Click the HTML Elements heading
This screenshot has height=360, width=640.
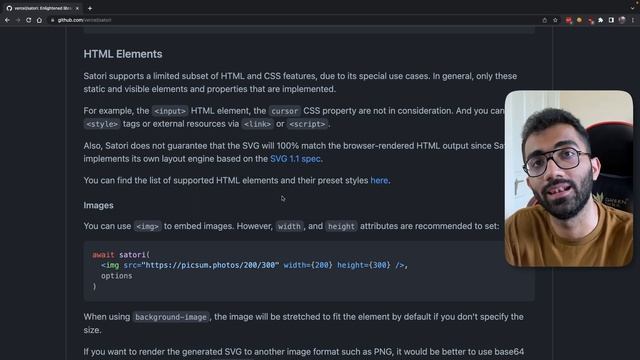point(123,54)
